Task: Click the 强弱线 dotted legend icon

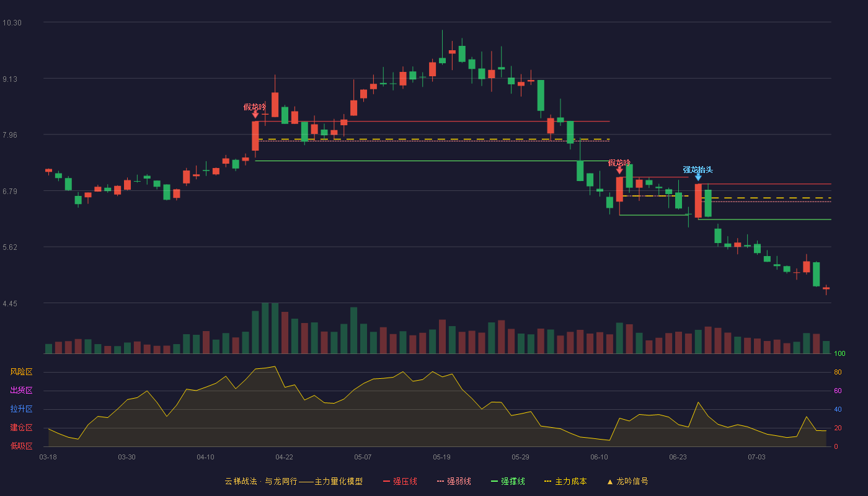Action: (x=440, y=481)
